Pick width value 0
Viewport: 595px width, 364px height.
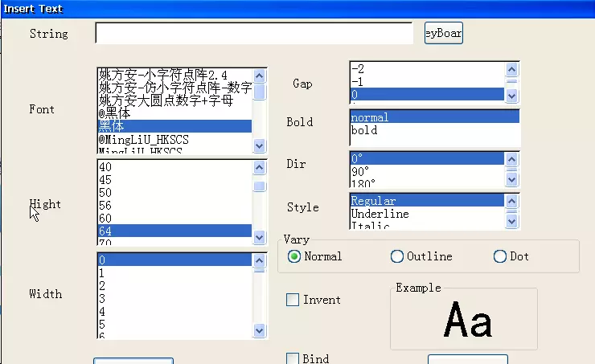coord(174,260)
